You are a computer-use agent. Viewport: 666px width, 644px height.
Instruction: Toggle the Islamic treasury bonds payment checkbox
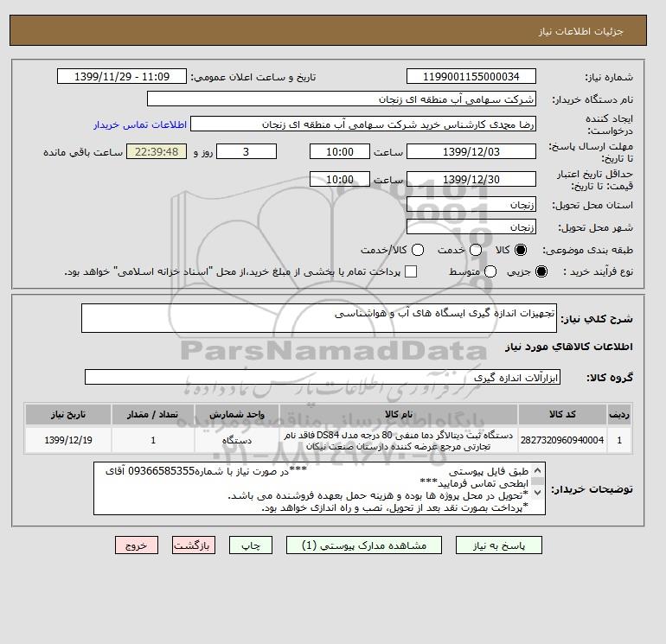click(x=411, y=271)
